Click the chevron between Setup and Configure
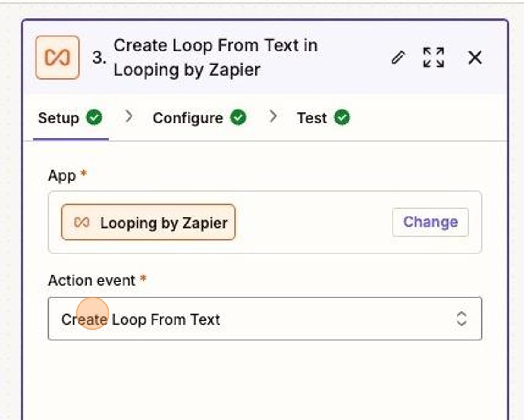The width and height of the screenshot is (524, 420). [130, 118]
